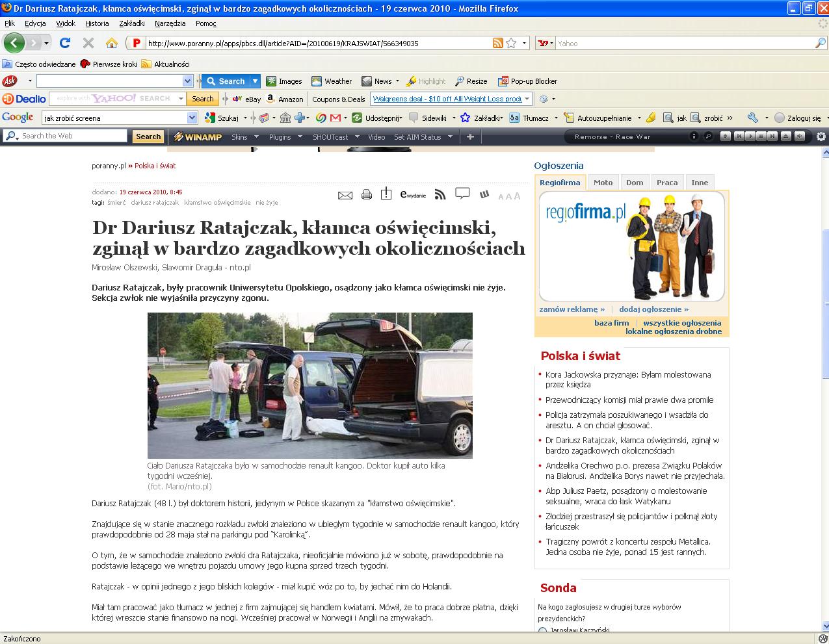
Task: Click the printer icon above the article
Action: click(x=367, y=194)
